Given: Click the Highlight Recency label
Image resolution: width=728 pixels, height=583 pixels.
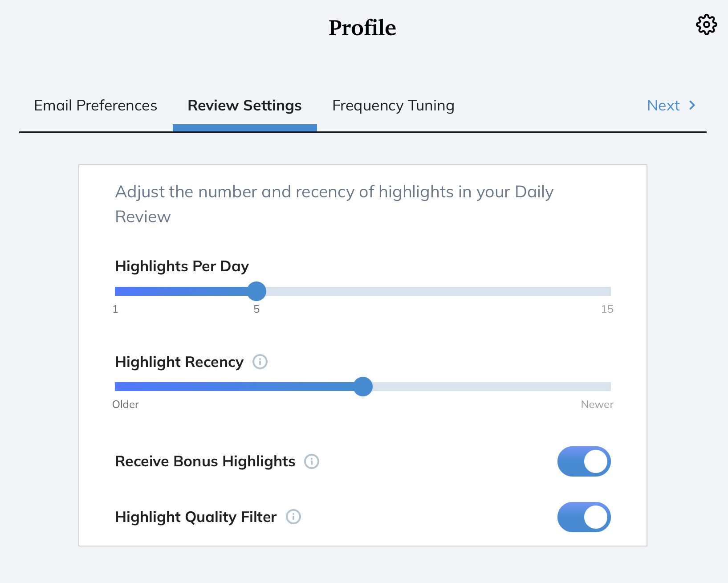Looking at the screenshot, I should (179, 362).
